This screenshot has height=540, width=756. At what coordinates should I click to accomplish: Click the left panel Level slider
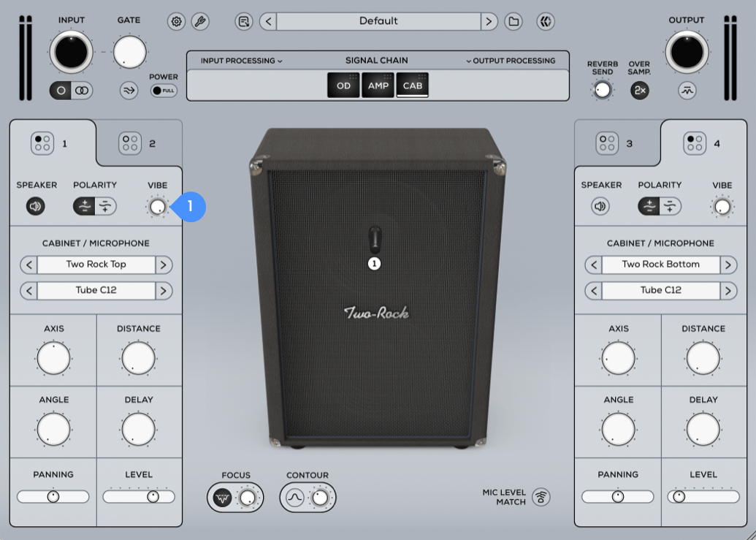coord(139,497)
